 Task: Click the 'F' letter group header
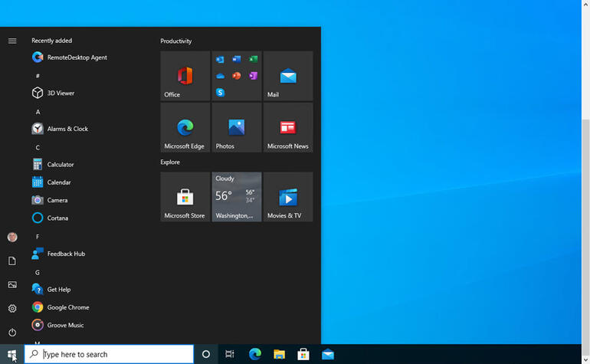pyautogui.click(x=38, y=237)
